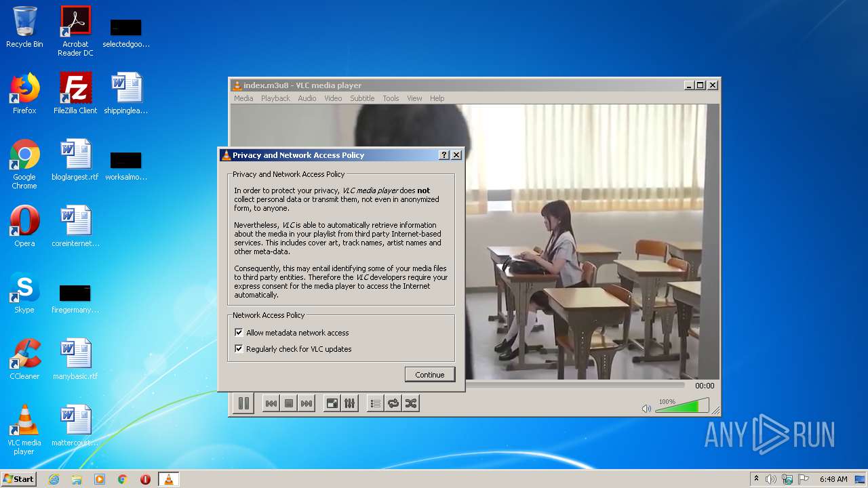Image resolution: width=868 pixels, height=488 pixels.
Task: Select manybasic.rtf desktop file
Action: tap(75, 359)
